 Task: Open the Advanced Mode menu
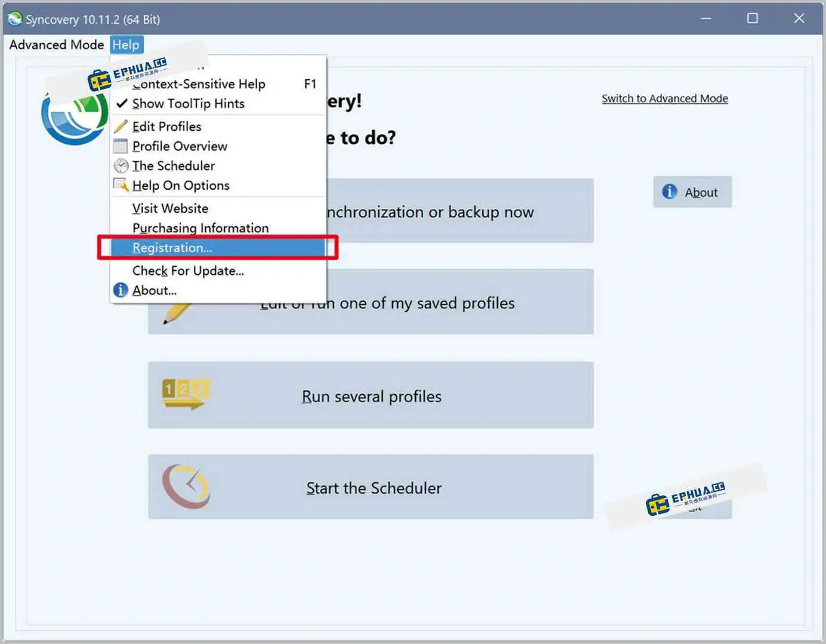click(57, 45)
